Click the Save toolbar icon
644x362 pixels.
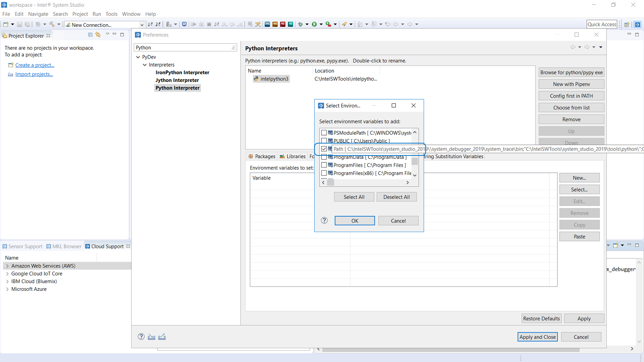coord(19,24)
